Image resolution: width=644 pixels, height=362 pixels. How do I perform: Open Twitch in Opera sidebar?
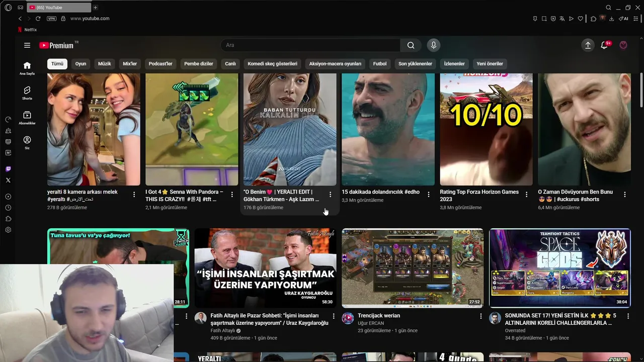[8, 169]
